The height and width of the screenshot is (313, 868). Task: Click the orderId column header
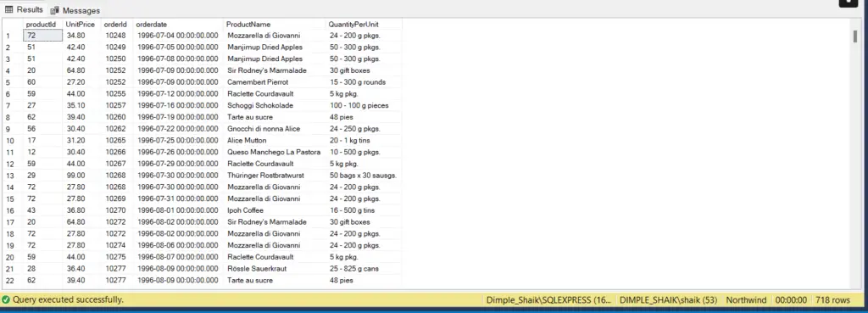(116, 25)
